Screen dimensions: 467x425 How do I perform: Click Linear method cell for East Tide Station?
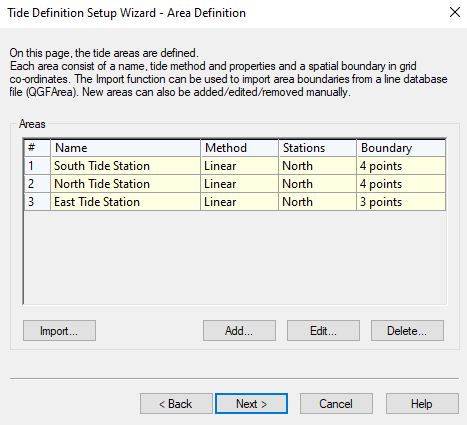pyautogui.click(x=239, y=202)
